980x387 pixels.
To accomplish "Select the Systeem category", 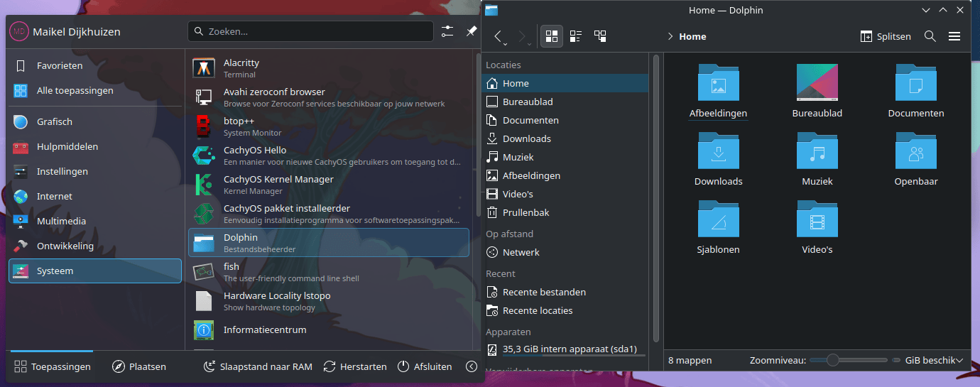I will [95, 271].
